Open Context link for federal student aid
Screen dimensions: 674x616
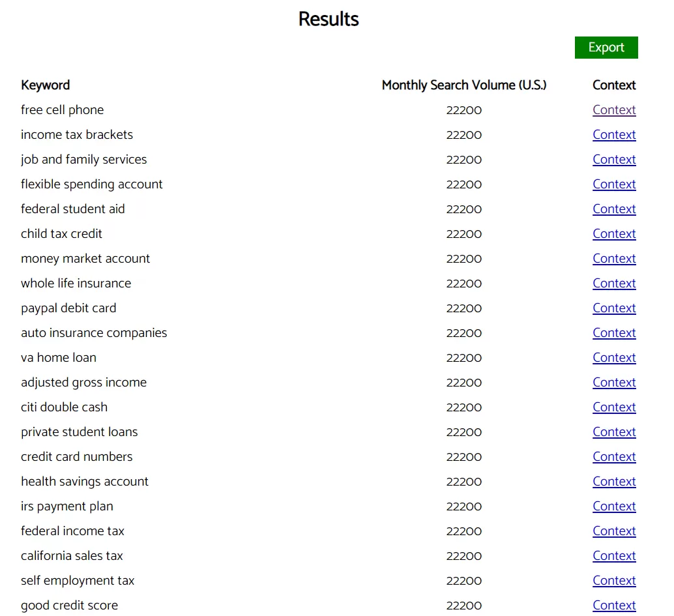pos(614,209)
